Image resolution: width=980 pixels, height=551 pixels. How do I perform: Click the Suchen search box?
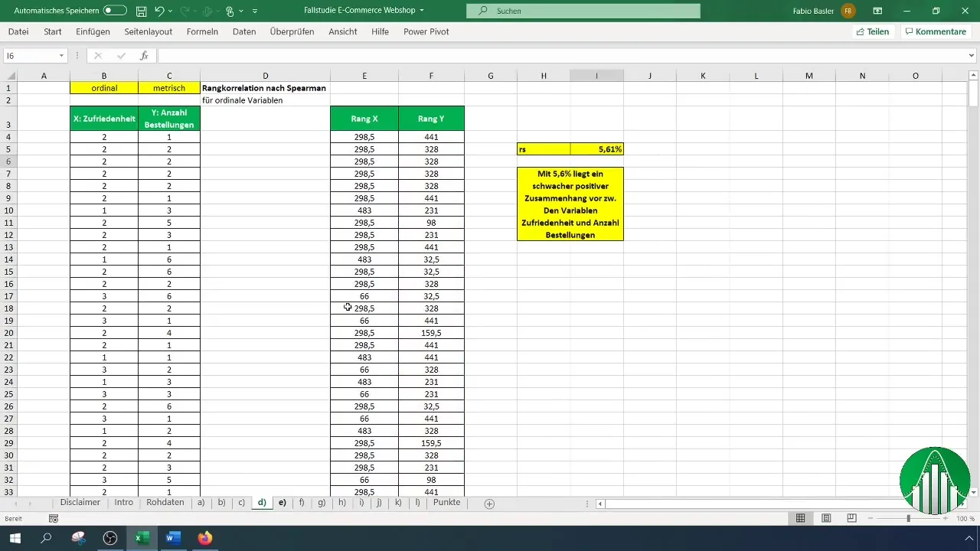coord(583,11)
